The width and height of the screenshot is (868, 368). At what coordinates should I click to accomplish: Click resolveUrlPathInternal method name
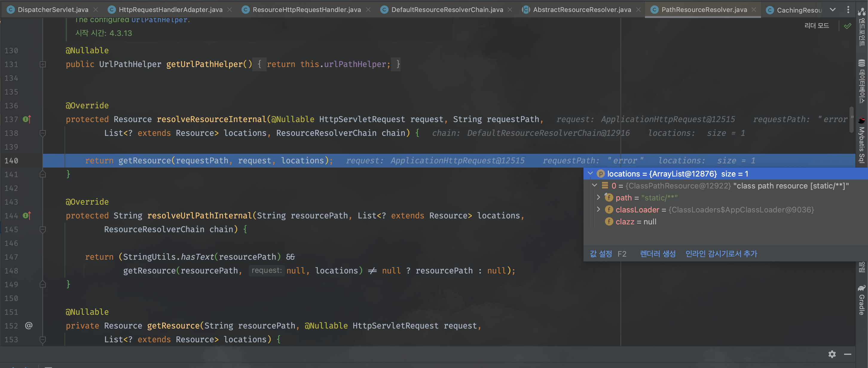[x=199, y=215]
